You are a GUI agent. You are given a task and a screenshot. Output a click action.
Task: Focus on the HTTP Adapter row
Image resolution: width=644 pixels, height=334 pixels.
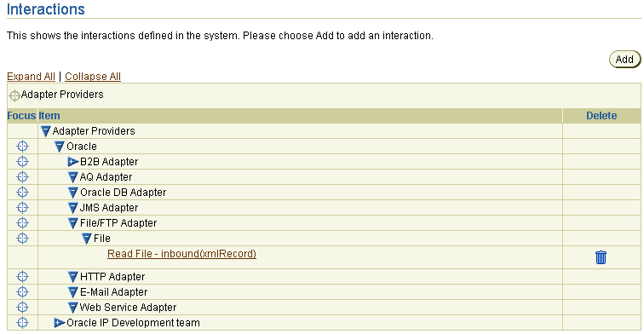23,276
